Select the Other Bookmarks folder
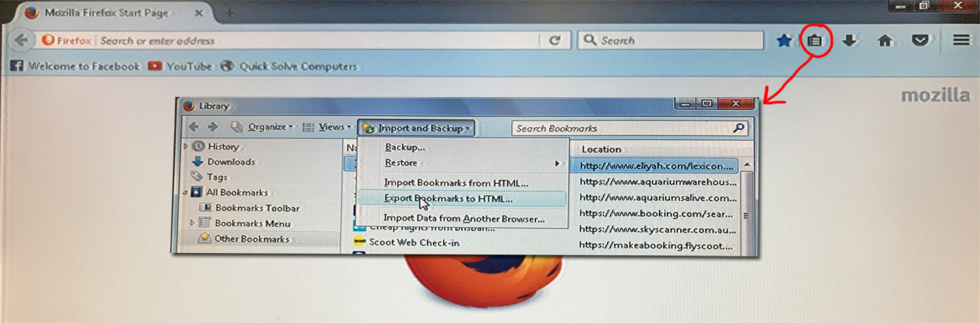980x323 pixels. coord(244,239)
